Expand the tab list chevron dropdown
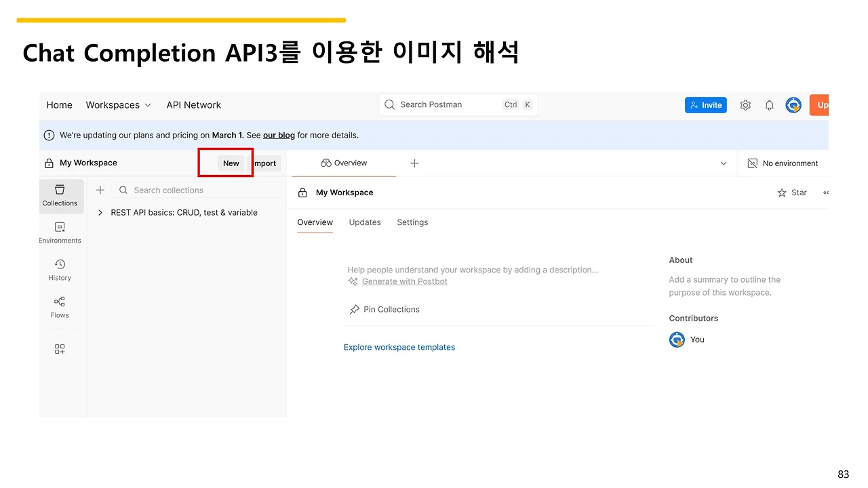The height and width of the screenshot is (488, 868). 724,163
